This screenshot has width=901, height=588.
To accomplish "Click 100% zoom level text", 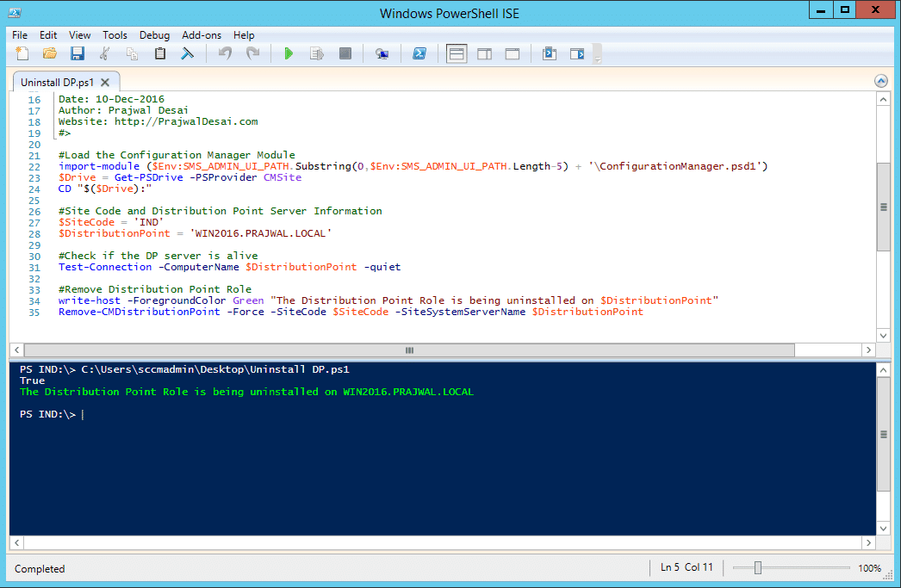I will [869, 568].
